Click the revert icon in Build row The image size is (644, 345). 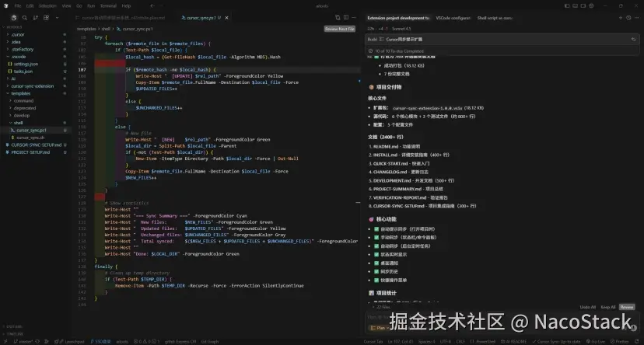(x=633, y=40)
